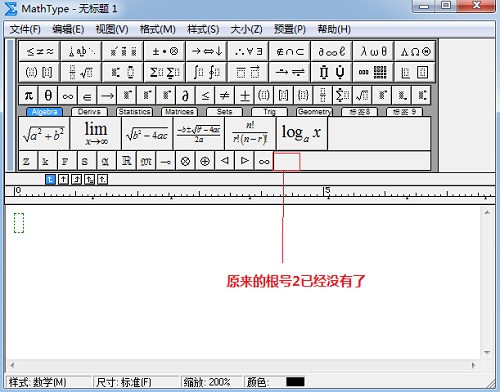The width and height of the screenshot is (500, 392).
Task: Switch to the Geometry tab
Action: coord(314,112)
